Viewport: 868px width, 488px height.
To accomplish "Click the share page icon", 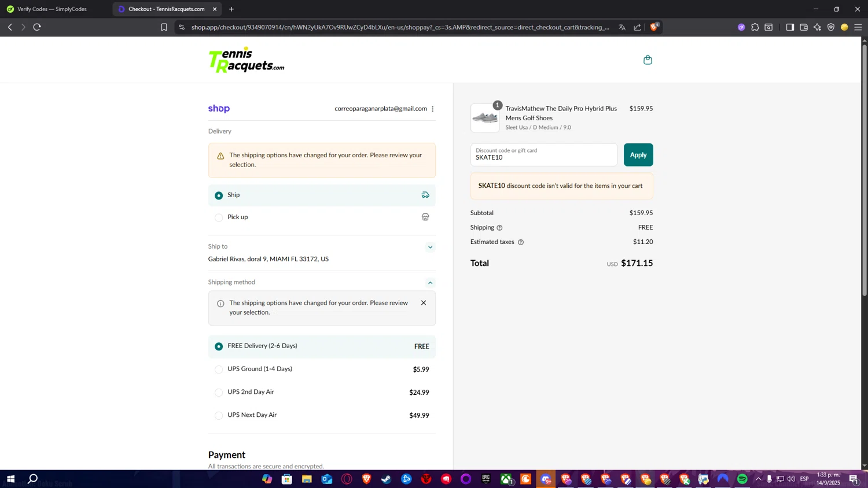I will (638, 27).
